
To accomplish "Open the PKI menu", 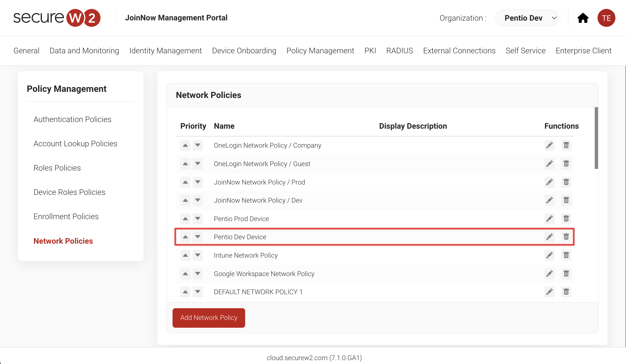I will 370,51.
